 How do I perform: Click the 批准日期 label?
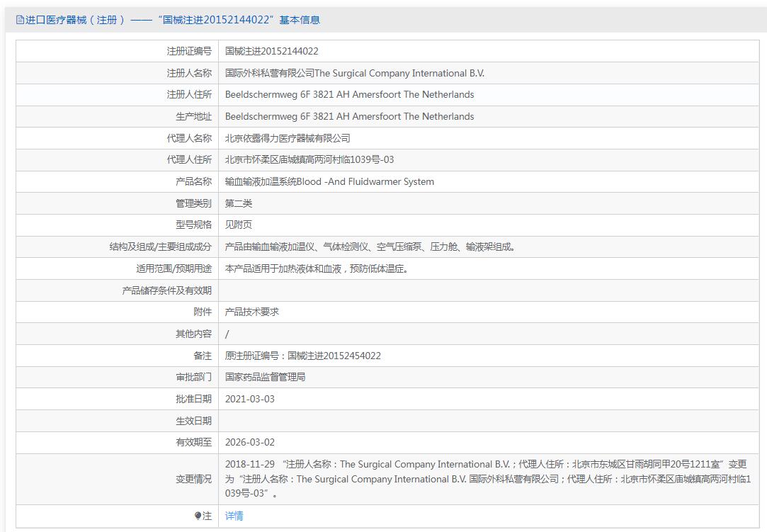pyautogui.click(x=193, y=399)
